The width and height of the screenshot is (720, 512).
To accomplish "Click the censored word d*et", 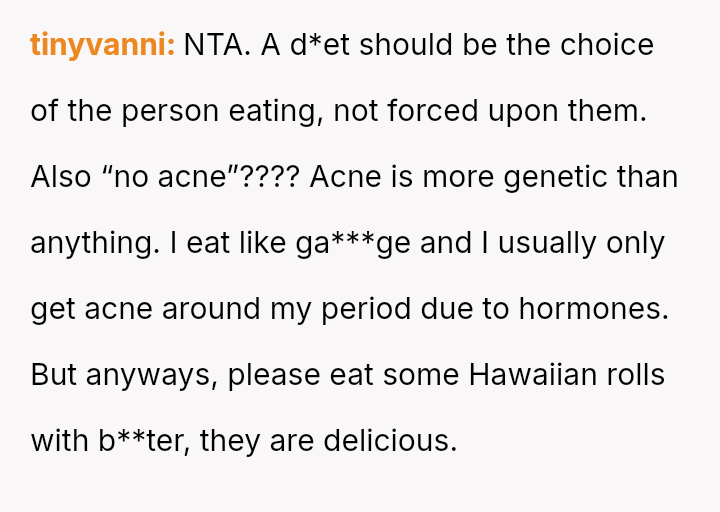I will pos(320,45).
